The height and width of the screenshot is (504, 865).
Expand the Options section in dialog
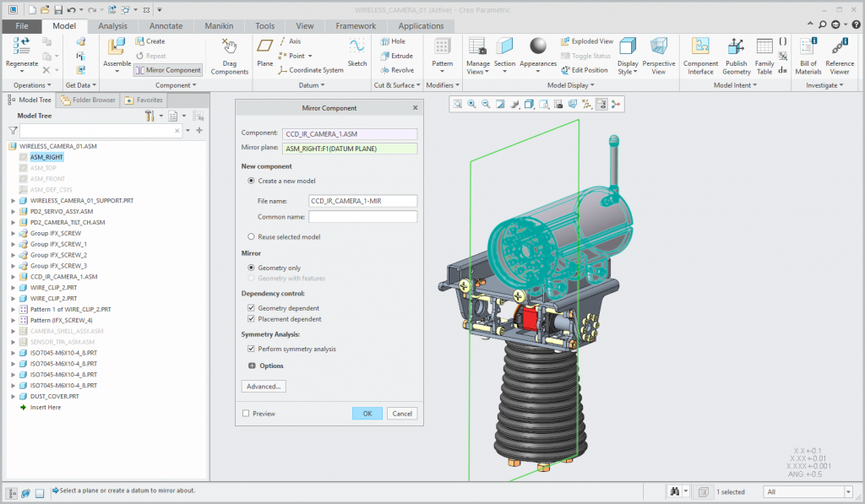[x=252, y=366]
